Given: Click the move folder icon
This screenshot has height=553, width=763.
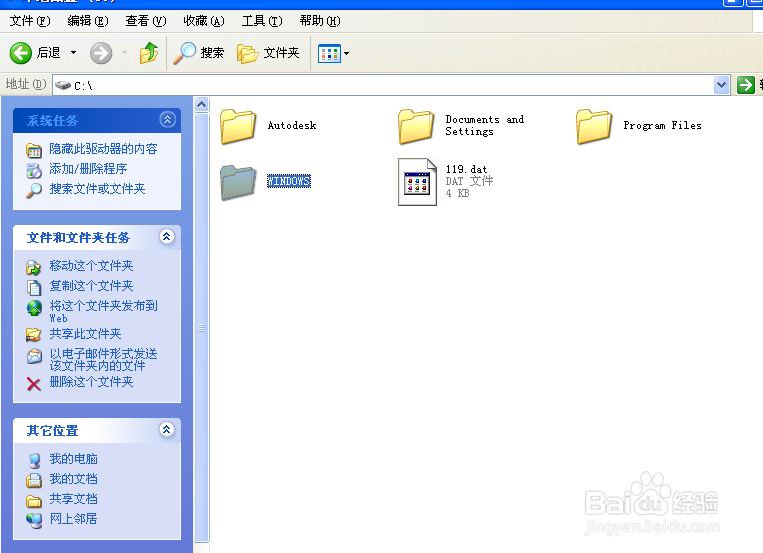Looking at the screenshot, I should coord(34,267).
